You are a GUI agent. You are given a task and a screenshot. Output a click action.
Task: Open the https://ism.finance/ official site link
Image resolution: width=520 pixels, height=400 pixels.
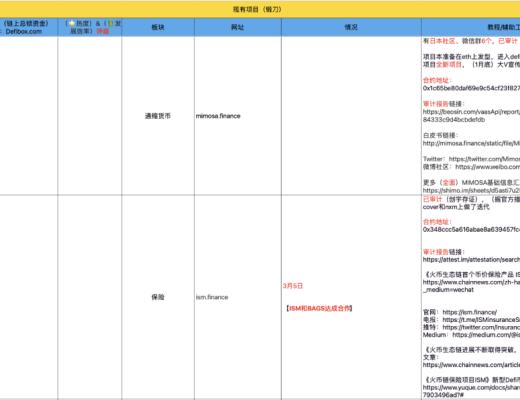point(470,312)
